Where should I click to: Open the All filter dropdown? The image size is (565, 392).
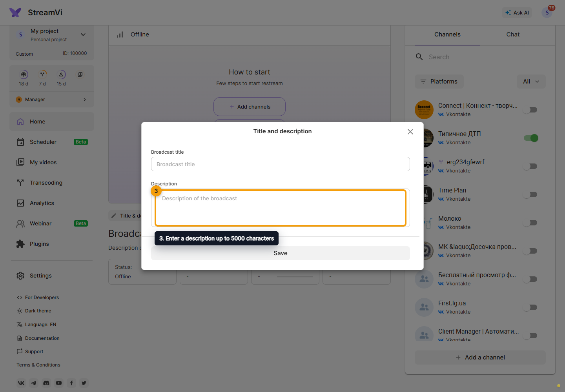click(531, 82)
